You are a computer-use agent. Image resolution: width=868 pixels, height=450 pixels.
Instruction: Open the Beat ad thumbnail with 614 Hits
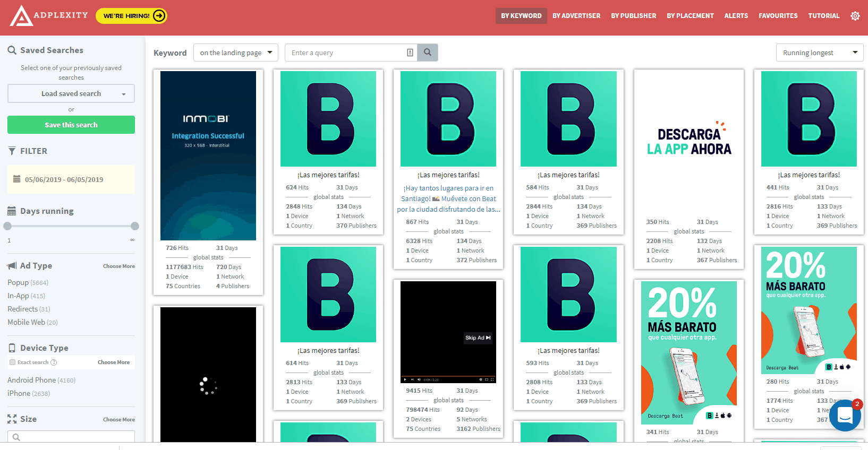328,295
